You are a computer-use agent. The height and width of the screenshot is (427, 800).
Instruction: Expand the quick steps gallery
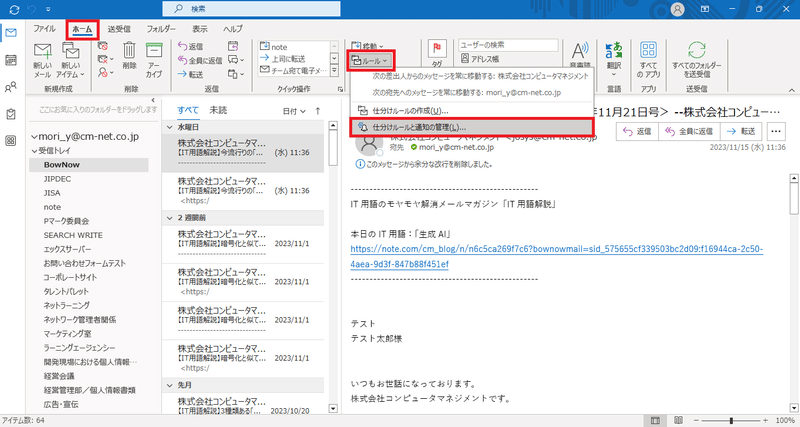pos(334,71)
